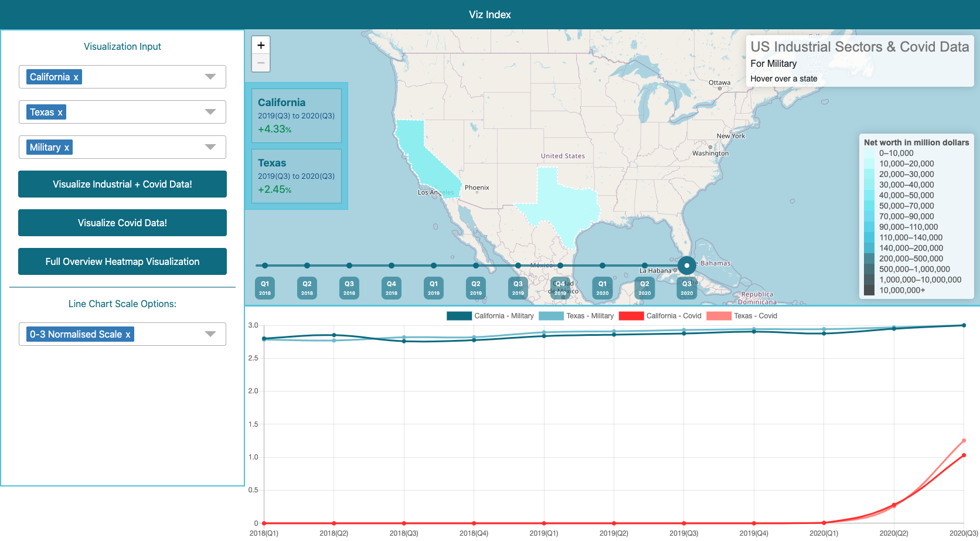The image size is (980, 541).
Task: Expand the Texas state dropdown
Action: [x=210, y=112]
